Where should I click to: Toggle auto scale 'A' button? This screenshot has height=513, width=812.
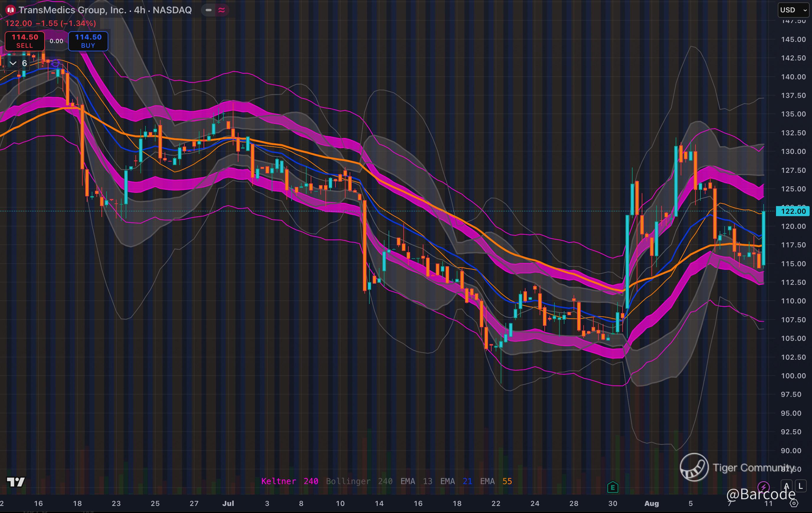[x=787, y=486]
